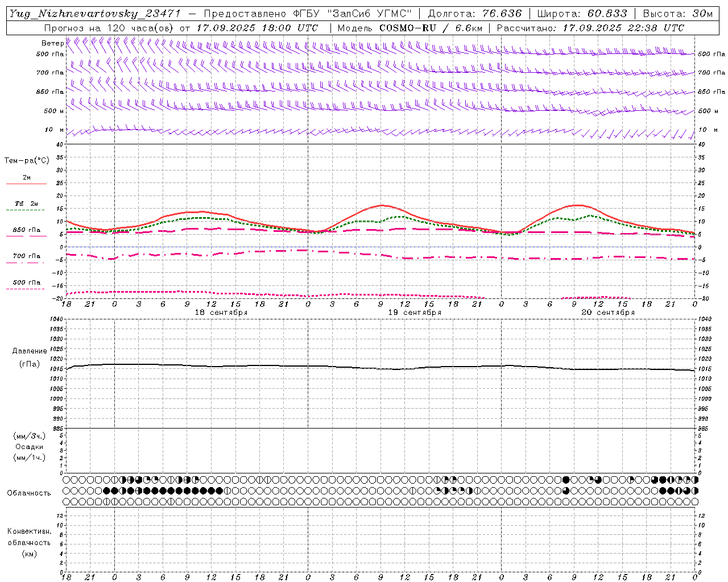Viewport: 728px width, 582px height.
Task: Click the 10 м wind level label on left
Action: [x=55, y=130]
